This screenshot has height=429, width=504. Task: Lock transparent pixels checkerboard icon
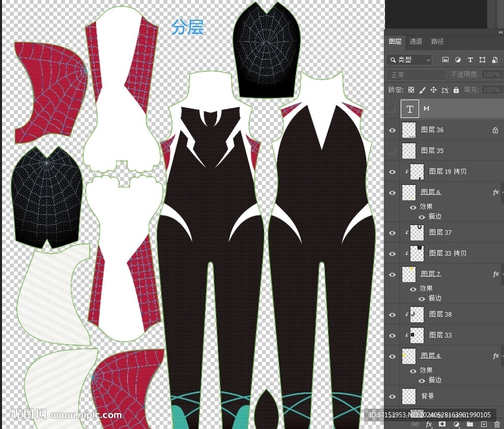[411, 90]
